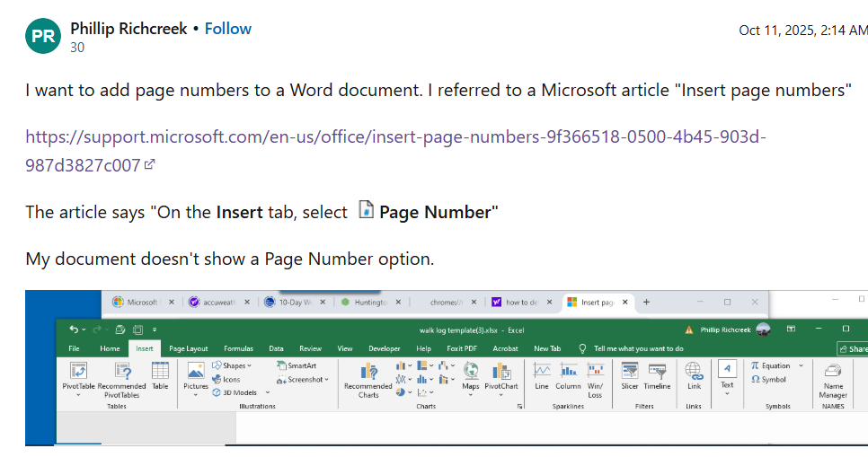Choose Icons in the Illustrations group
The image size is (868, 457).
click(x=226, y=380)
